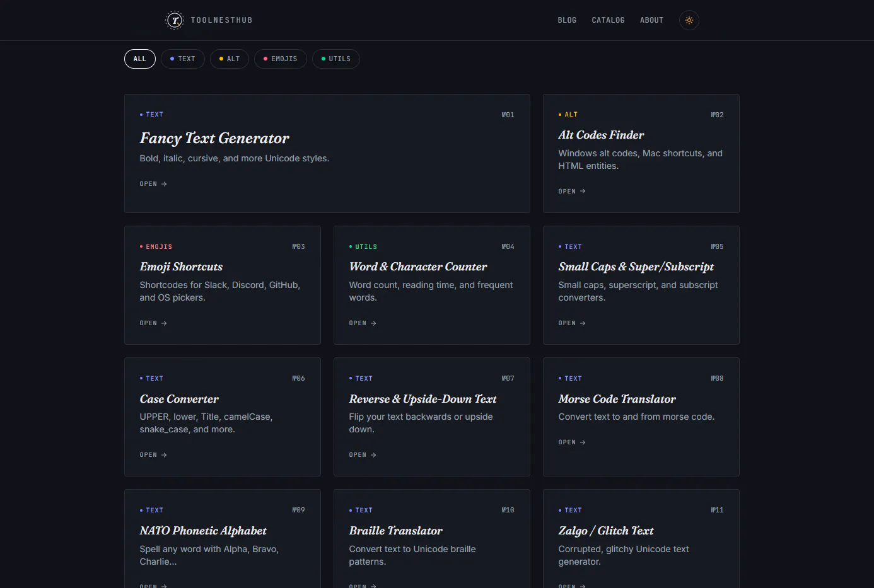
Task: Open the NATO Phonetic Alphabet title
Action: click(x=203, y=531)
